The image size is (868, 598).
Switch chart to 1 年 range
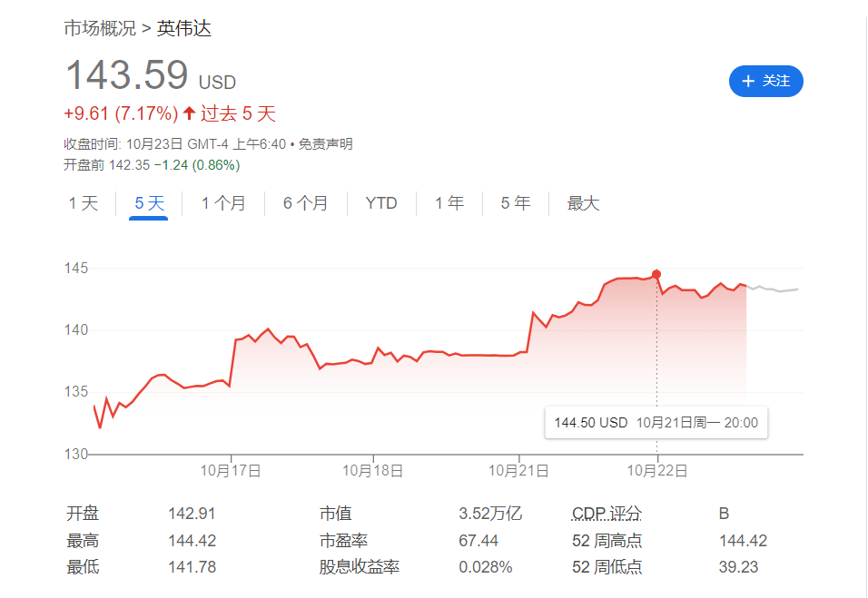pos(449,203)
